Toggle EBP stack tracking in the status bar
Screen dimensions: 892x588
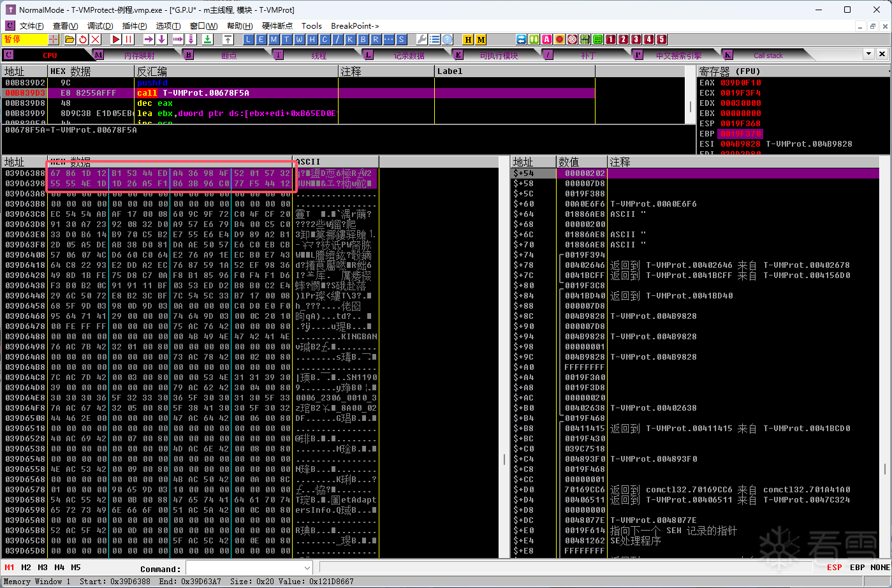point(858,567)
